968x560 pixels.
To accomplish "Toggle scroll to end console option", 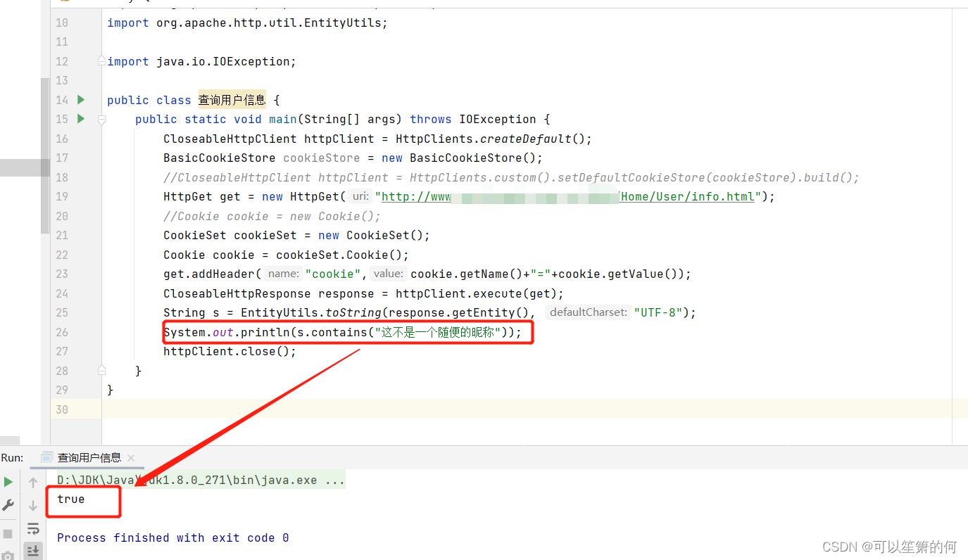I will pyautogui.click(x=32, y=551).
